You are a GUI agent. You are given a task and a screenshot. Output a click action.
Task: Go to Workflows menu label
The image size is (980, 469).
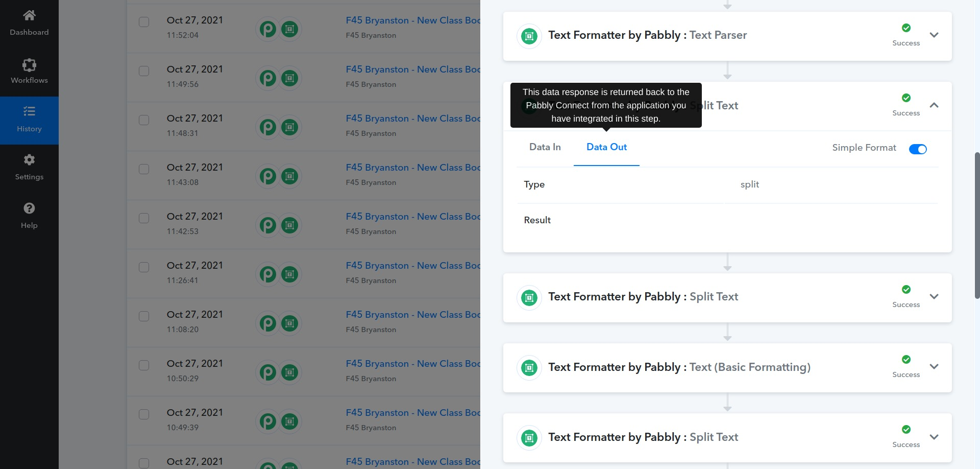[29, 80]
